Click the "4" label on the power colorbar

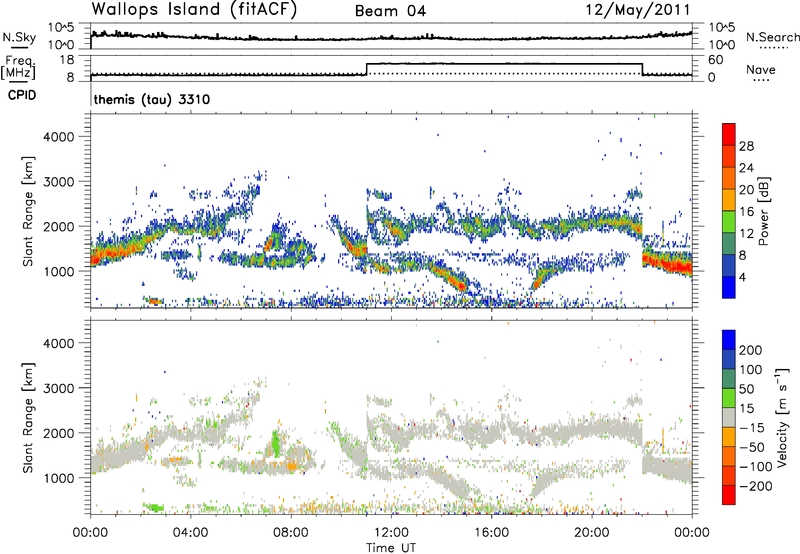pyautogui.click(x=743, y=277)
